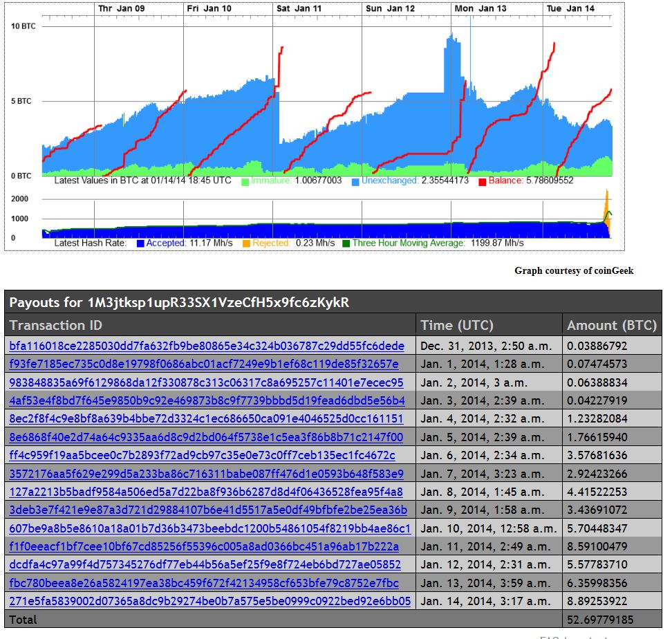
Task: Select the payout amount 2.92423266
Action: 597,474
